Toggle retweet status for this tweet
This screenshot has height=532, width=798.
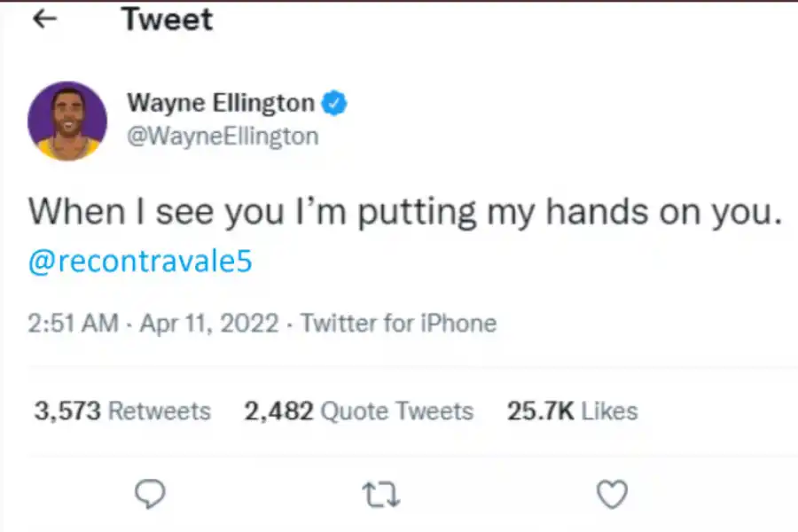click(381, 494)
